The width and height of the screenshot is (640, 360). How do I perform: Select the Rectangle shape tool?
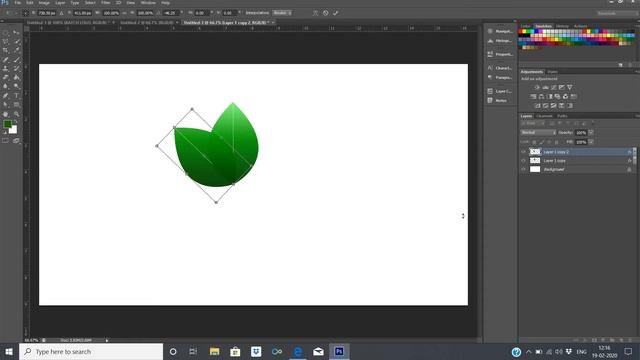coord(16,105)
